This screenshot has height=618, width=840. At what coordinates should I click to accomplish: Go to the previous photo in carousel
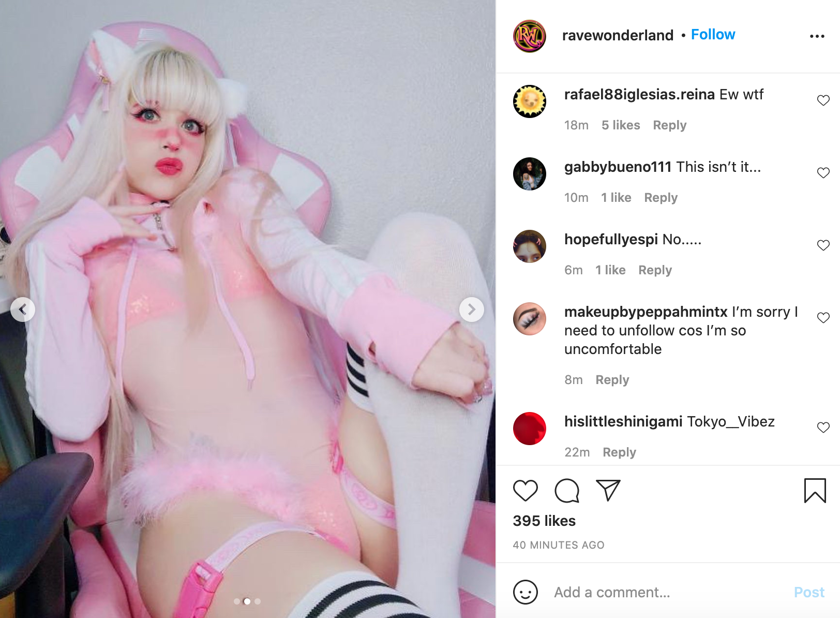pos(23,310)
